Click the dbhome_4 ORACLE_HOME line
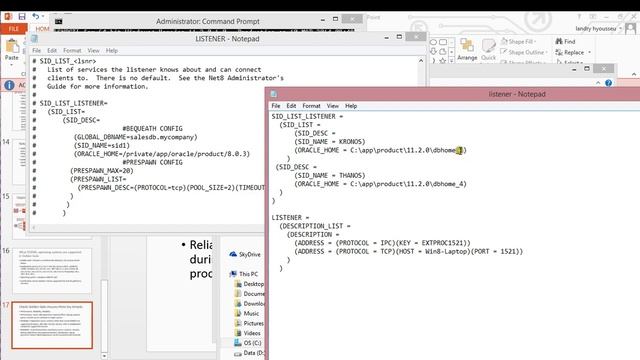This screenshot has width=640, height=360. (380, 184)
